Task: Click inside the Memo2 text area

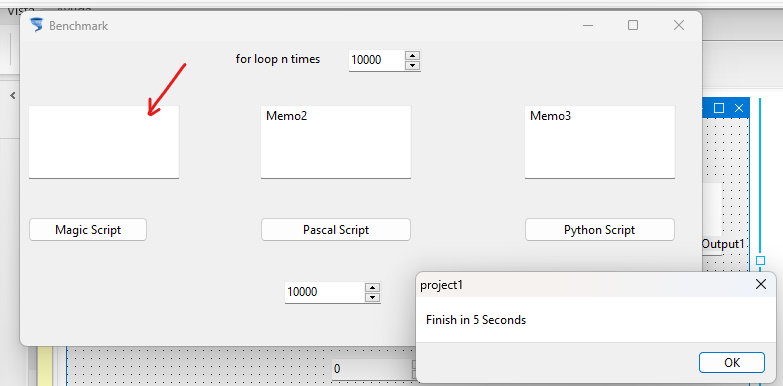Action: click(x=336, y=142)
